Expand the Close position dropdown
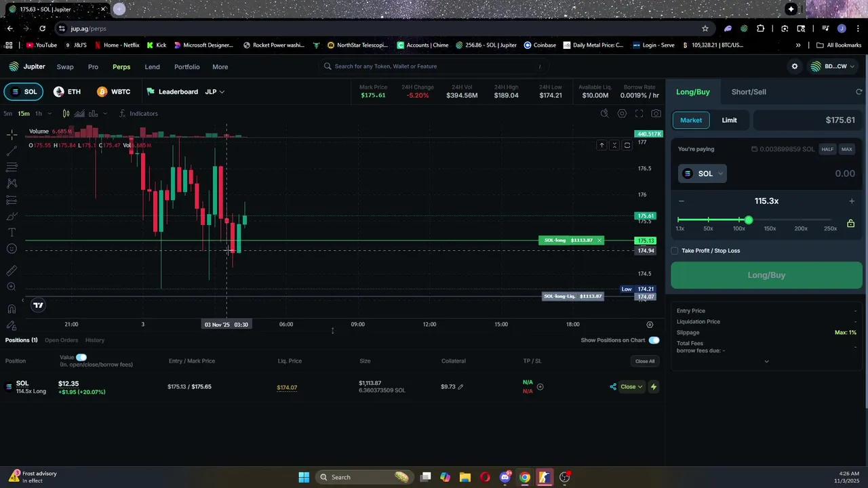The width and height of the screenshot is (868, 488). click(631, 387)
